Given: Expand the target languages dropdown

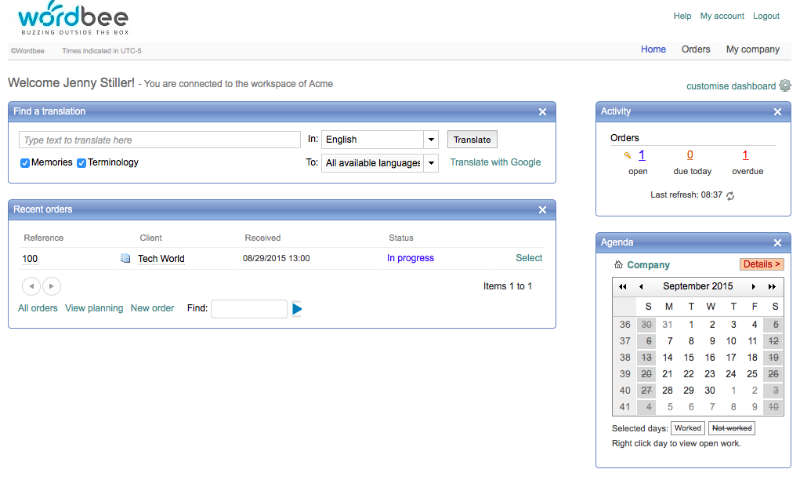Looking at the screenshot, I should tap(431, 163).
